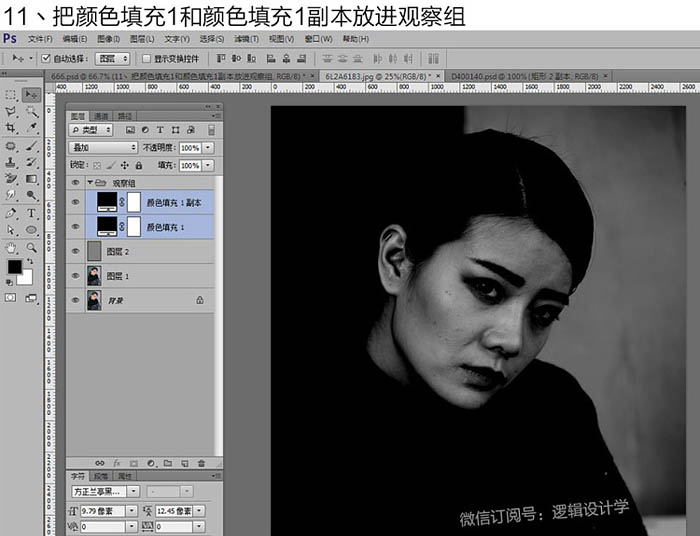Open the 图像(I) menu
Screen dimensions: 700x536
click(108, 39)
